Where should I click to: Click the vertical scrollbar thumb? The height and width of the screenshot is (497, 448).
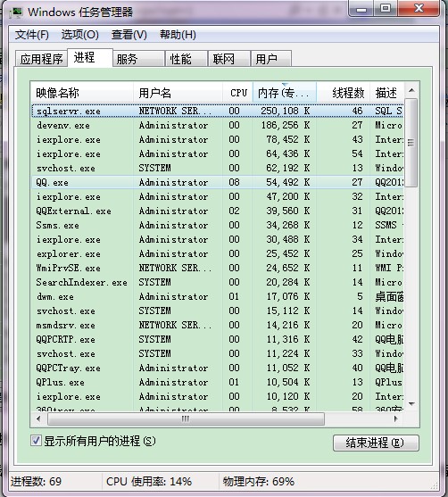click(411, 143)
